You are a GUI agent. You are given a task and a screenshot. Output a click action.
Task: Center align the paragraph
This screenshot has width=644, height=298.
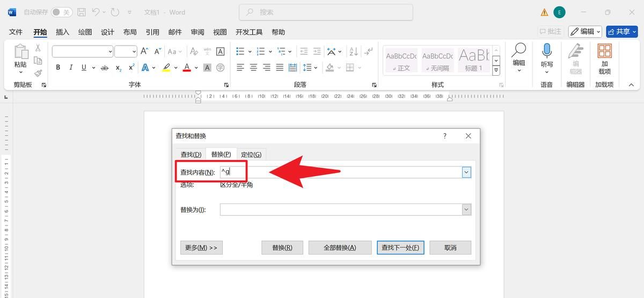[x=253, y=68]
